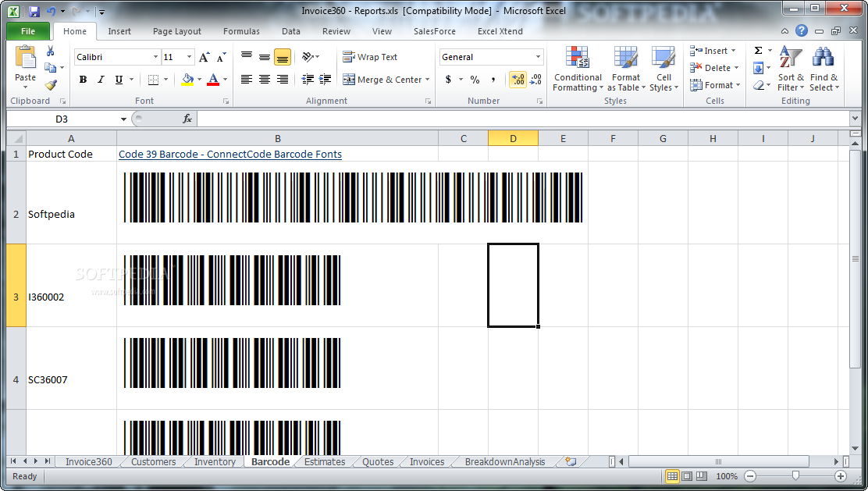
Task: Select the Format Painter brush icon
Action: [x=51, y=84]
